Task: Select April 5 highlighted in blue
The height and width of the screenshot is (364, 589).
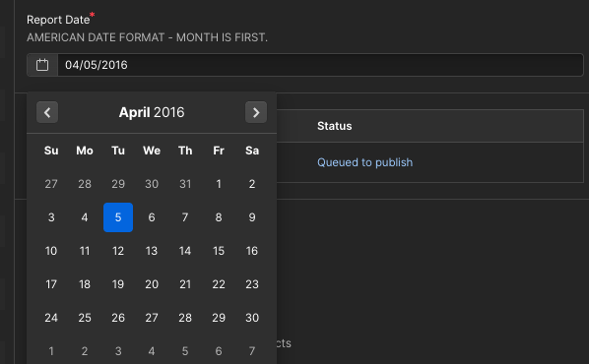Action: point(118,217)
